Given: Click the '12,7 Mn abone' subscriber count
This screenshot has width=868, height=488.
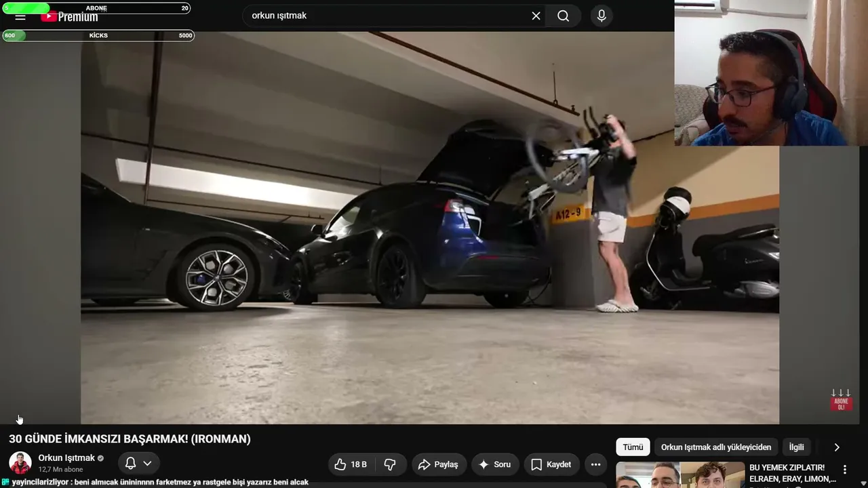Looking at the screenshot, I should pos(60,470).
